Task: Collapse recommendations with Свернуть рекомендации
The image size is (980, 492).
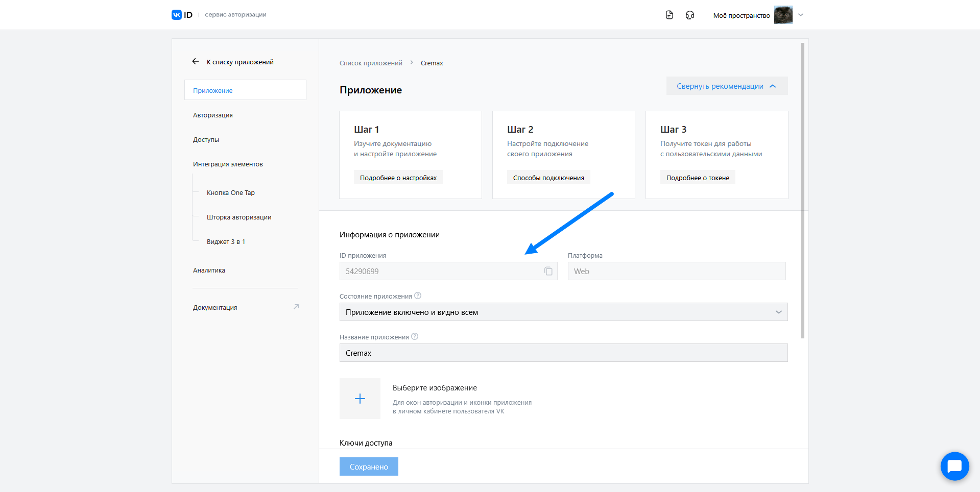Action: click(x=726, y=86)
